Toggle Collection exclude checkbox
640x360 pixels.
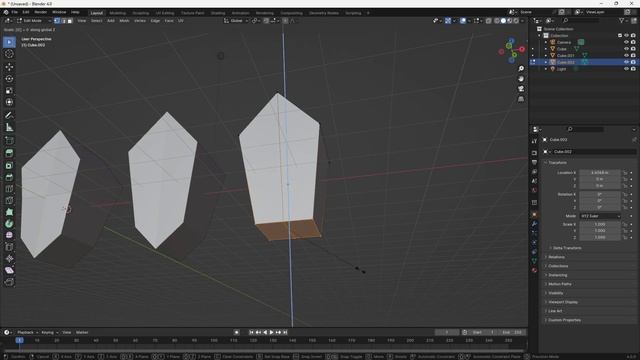620,36
